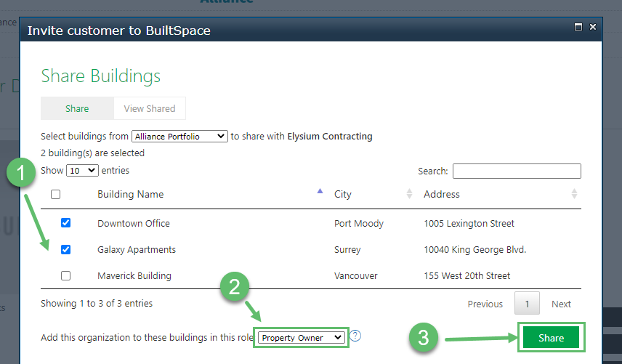Switch to the View Shared tab
Image resolution: width=622 pixels, height=364 pixels.
pyautogui.click(x=150, y=108)
